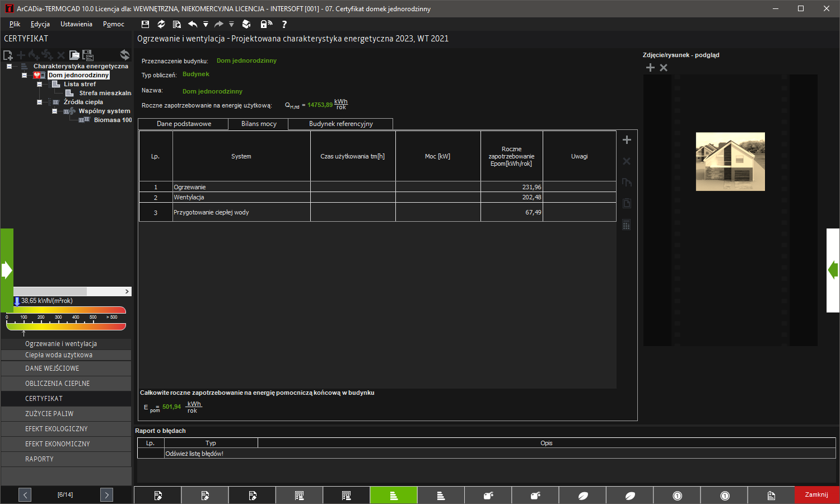Click green left-edge panel arrow
Viewport: 840px width, 504px height.
[x=7, y=270]
